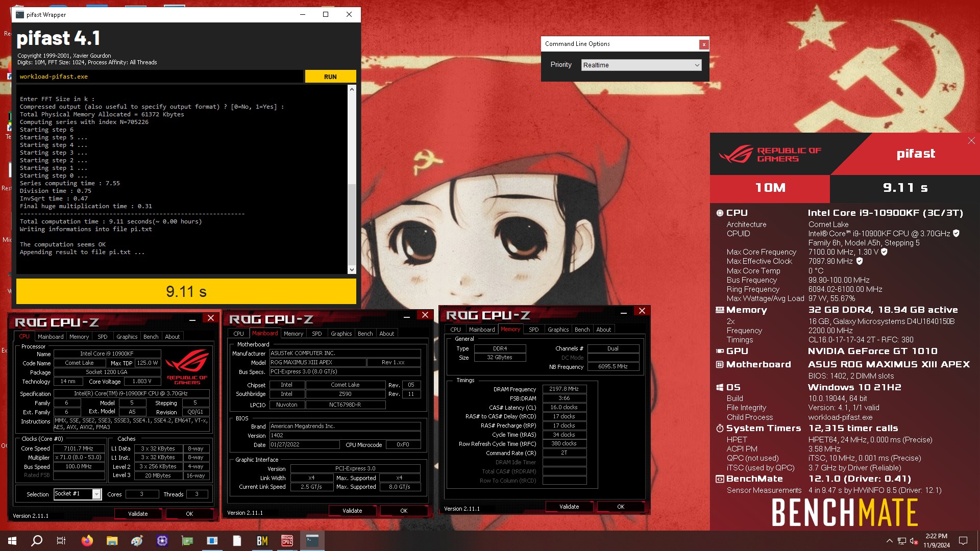Click OK in the CPU-tab CPU-Z window
This screenshot has width=980, height=551.
coord(189,514)
